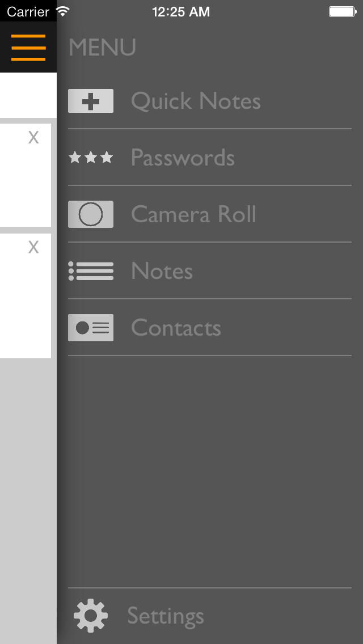The height and width of the screenshot is (644, 363).
Task: Tap the Camera Roll camera icon
Action: (91, 214)
